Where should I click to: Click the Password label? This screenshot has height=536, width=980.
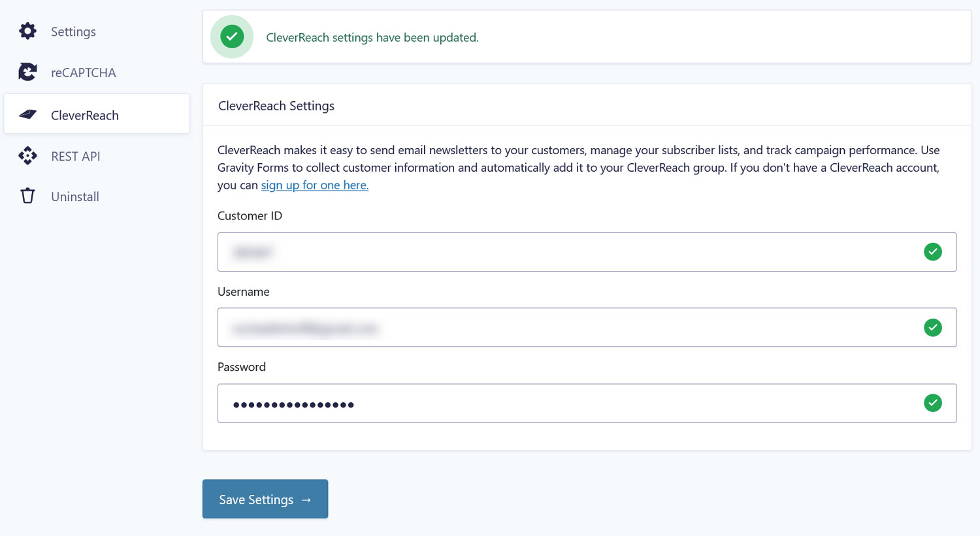click(242, 367)
